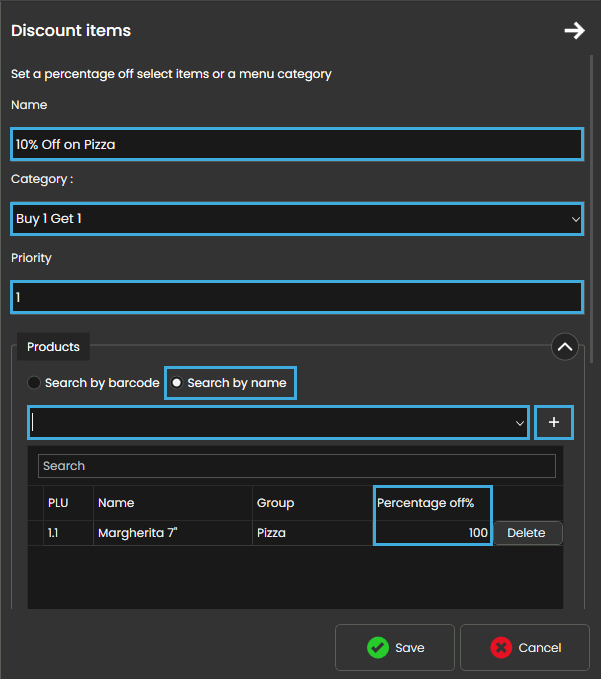601x679 pixels.
Task: Click the Priority input field
Action: point(296,297)
